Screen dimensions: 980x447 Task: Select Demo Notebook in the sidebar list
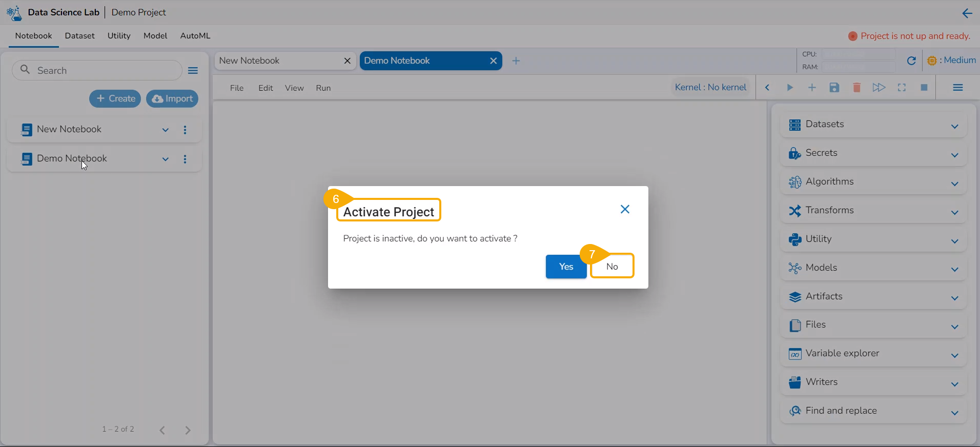(72, 158)
